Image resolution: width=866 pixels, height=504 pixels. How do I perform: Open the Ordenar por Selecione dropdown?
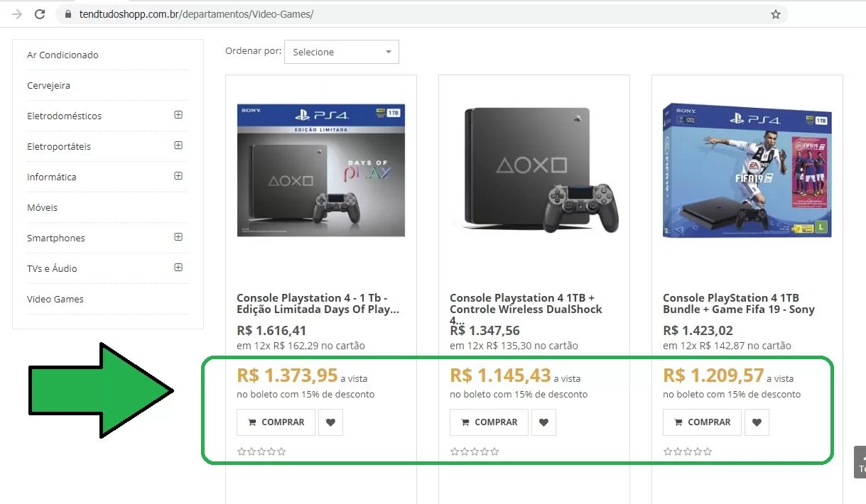(x=342, y=52)
